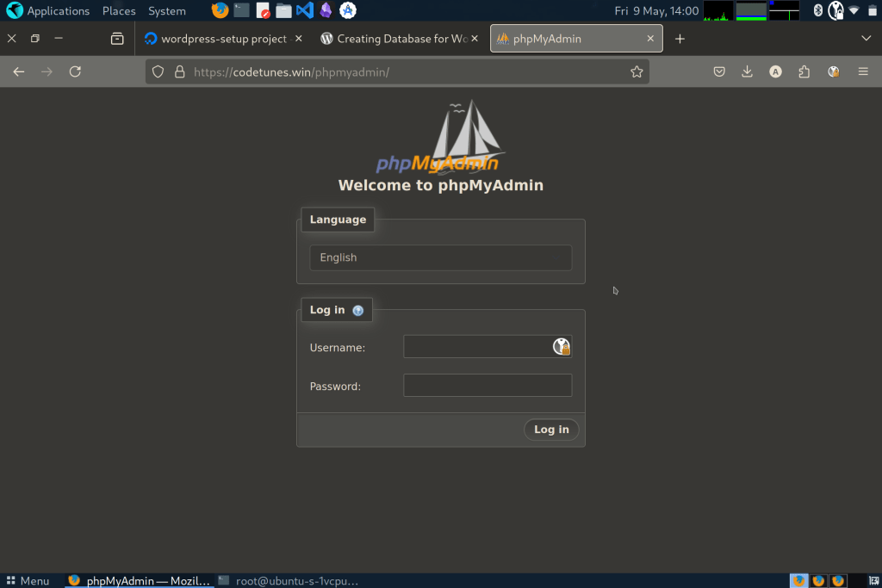Open the Firefox account avatar
The height and width of the screenshot is (588, 882).
(775, 71)
